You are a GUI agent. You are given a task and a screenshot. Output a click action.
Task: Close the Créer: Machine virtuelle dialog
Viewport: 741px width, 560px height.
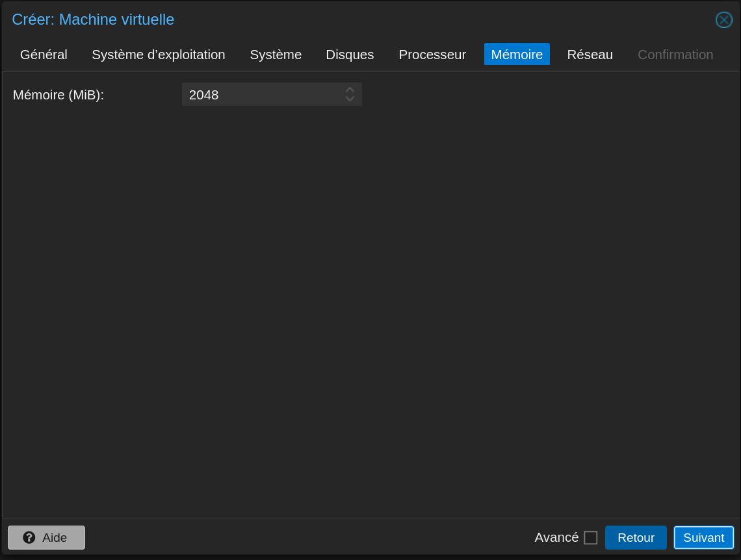(723, 20)
